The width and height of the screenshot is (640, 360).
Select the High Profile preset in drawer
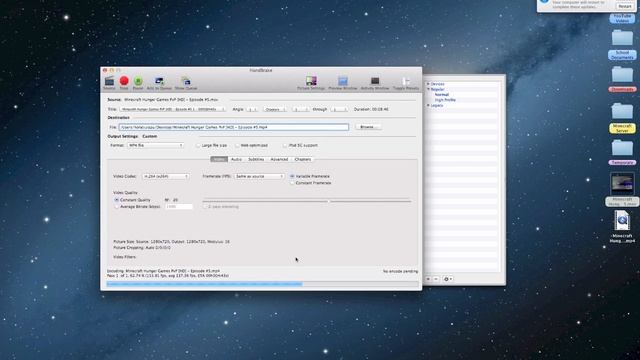click(445, 100)
